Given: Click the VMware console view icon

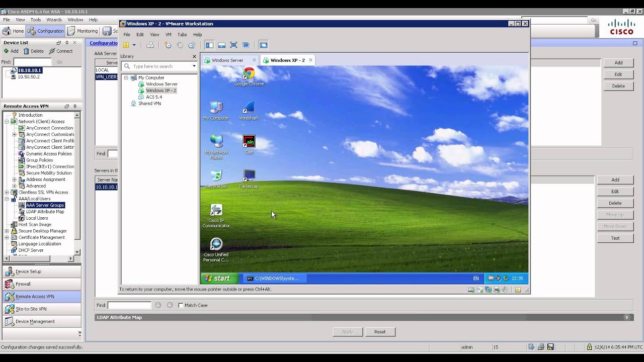Looking at the screenshot, I should coord(264,45).
